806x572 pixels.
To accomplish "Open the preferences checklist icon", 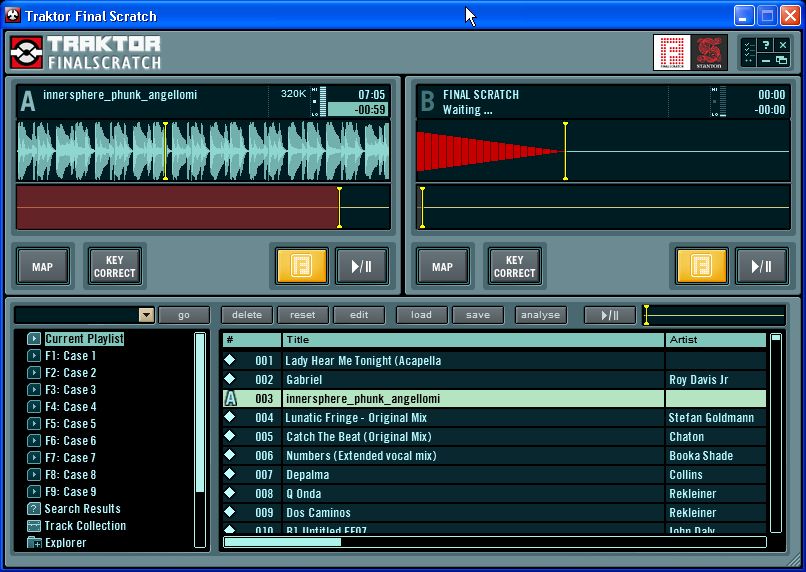I will (x=749, y=52).
